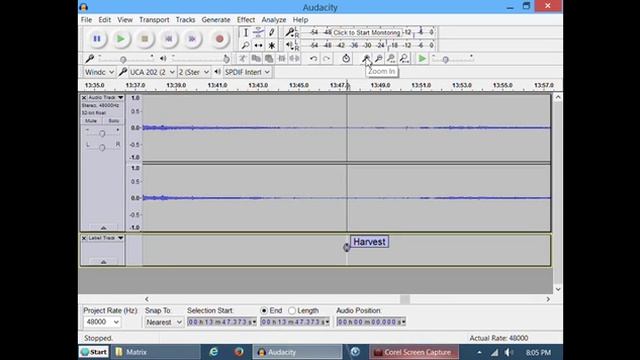Click the track gain slider
The height and width of the screenshot is (360, 640).
102,133
